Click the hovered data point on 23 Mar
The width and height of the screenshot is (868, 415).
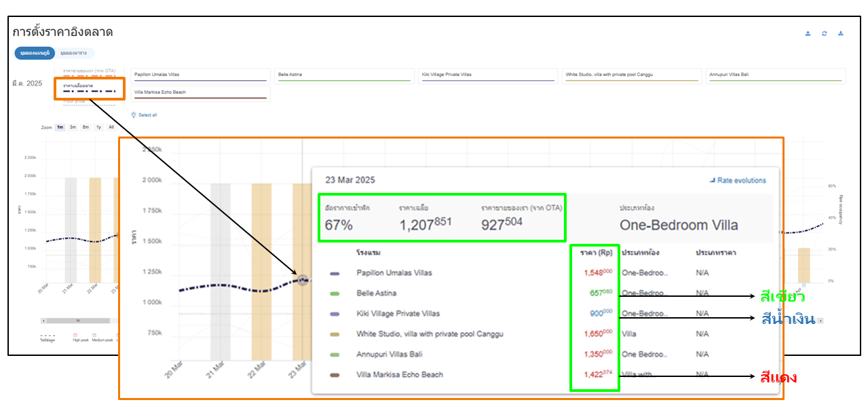click(303, 279)
